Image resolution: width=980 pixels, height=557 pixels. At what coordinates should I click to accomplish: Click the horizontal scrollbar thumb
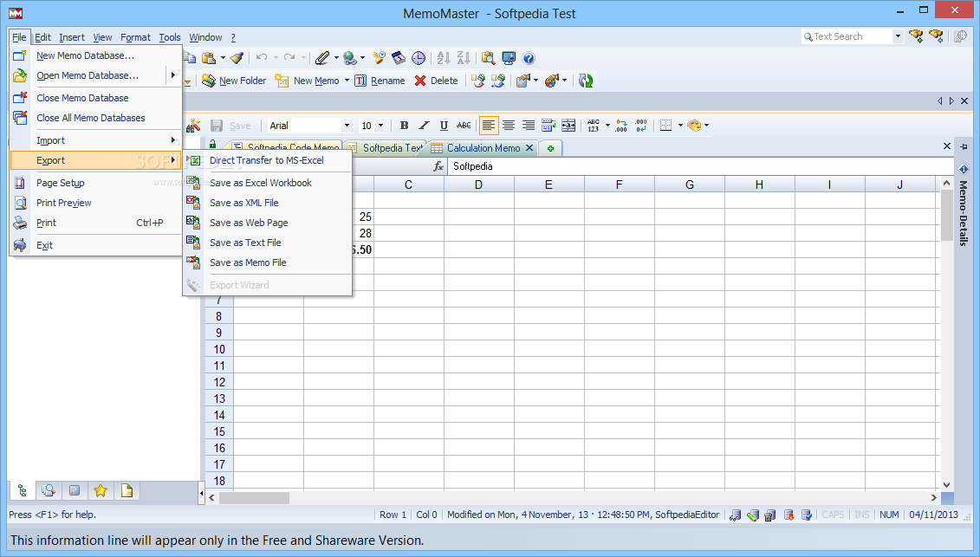click(254, 497)
